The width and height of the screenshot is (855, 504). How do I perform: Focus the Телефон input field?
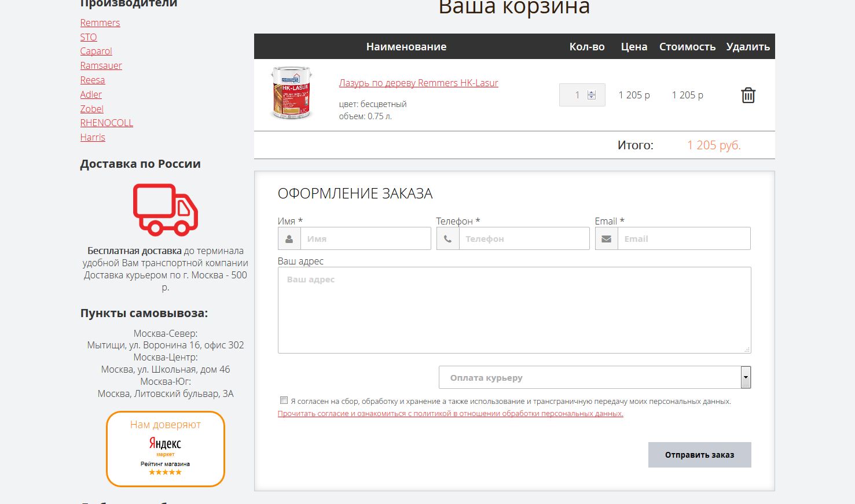[524, 238]
